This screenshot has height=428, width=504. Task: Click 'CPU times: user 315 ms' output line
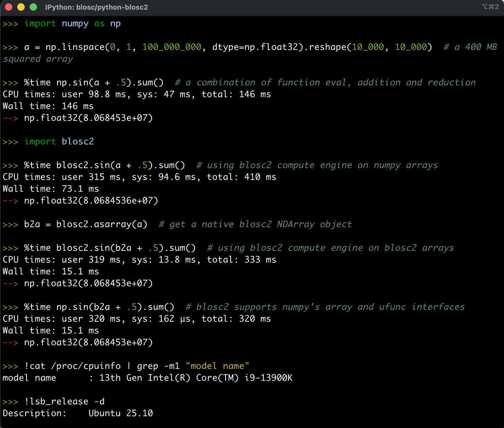(x=139, y=177)
